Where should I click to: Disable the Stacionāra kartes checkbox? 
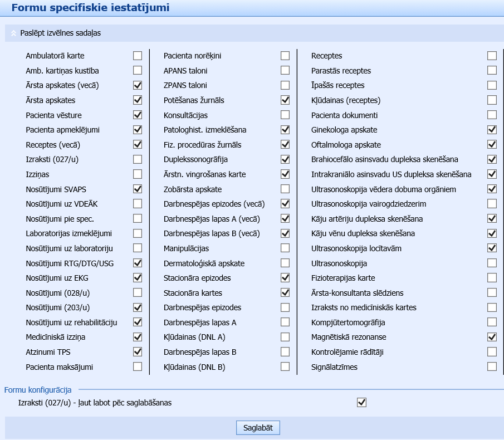285,292
